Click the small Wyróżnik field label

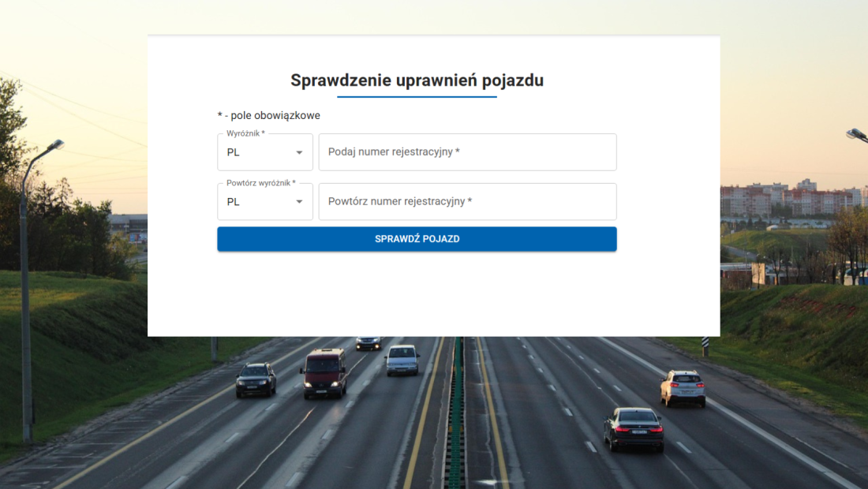245,133
